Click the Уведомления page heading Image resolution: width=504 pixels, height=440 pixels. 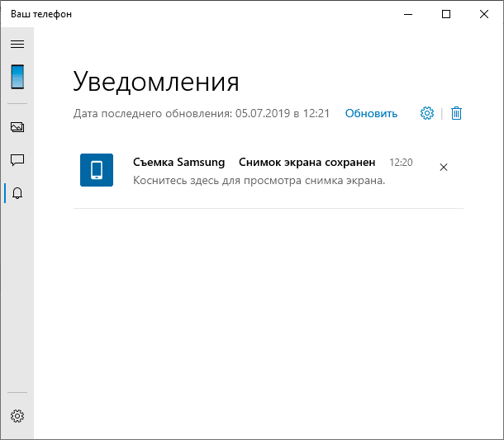pos(156,81)
